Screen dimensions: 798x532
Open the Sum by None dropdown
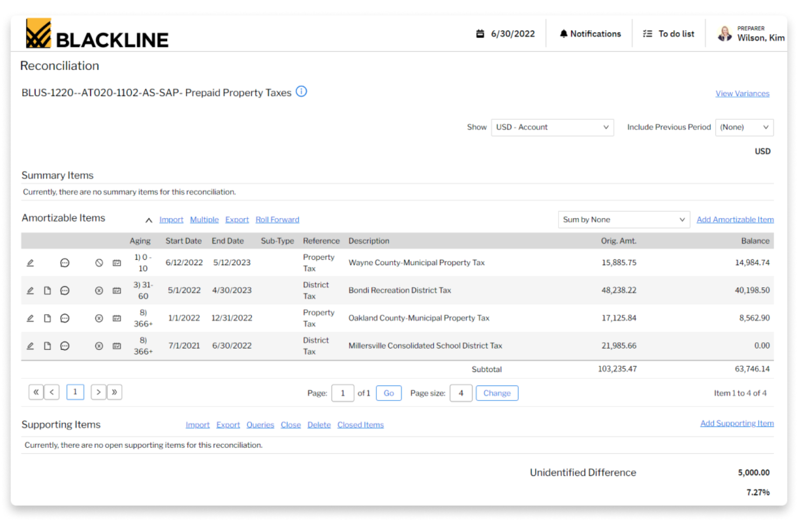(x=624, y=219)
